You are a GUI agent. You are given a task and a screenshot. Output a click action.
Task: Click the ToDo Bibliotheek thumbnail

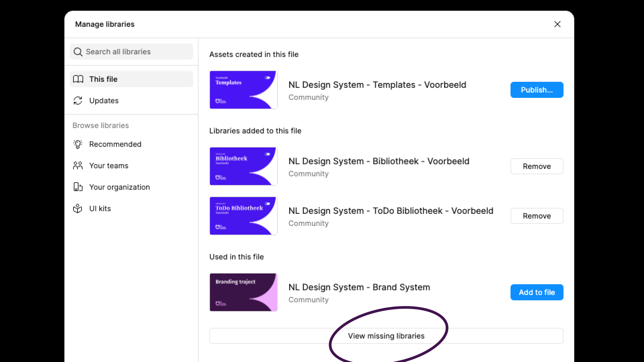click(x=244, y=216)
